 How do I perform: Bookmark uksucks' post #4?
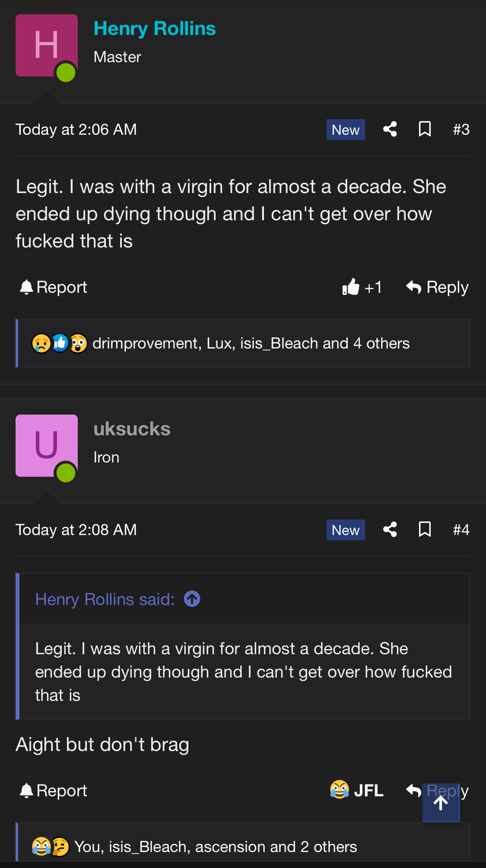425,529
